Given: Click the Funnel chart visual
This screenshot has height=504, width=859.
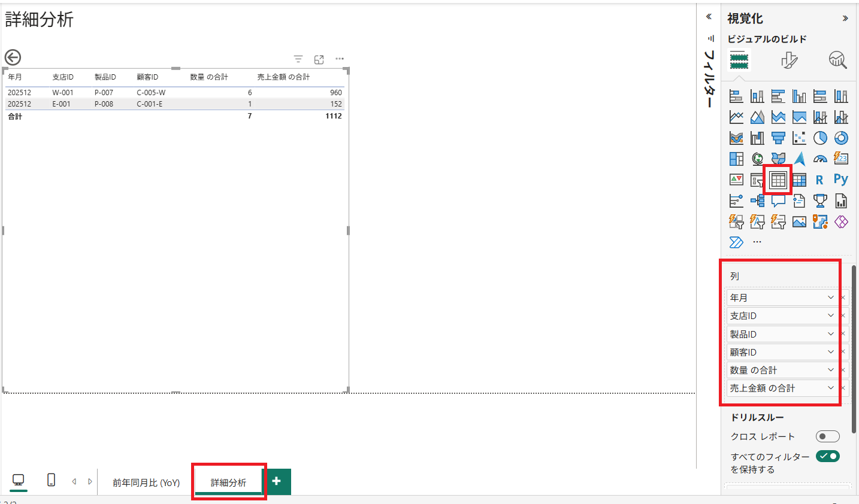Looking at the screenshot, I should 778,138.
